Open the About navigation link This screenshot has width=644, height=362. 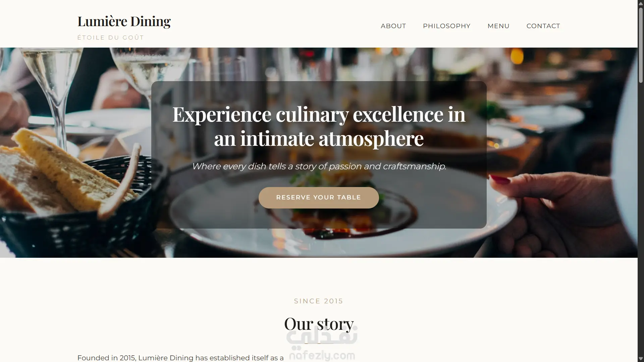coord(393,26)
